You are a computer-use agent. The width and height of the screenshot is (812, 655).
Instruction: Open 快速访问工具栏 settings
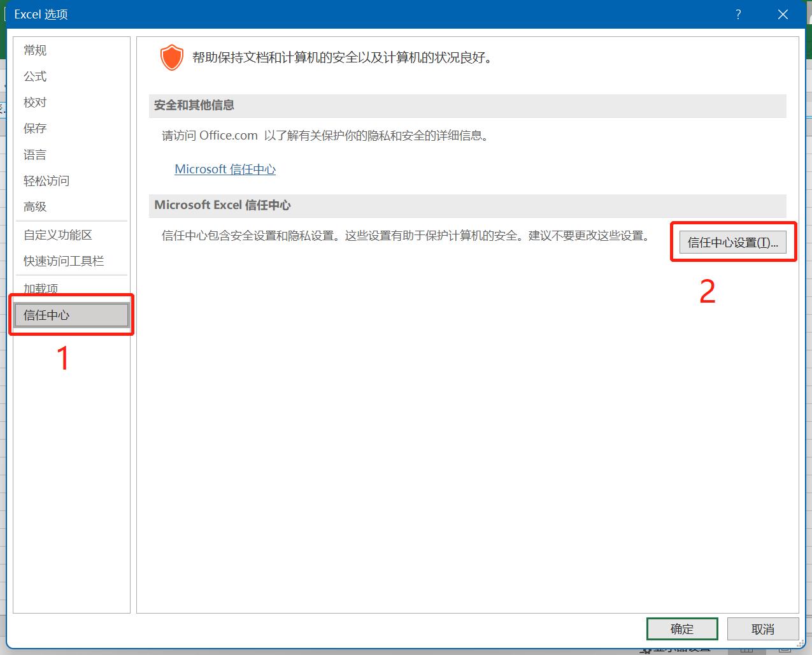[64, 261]
